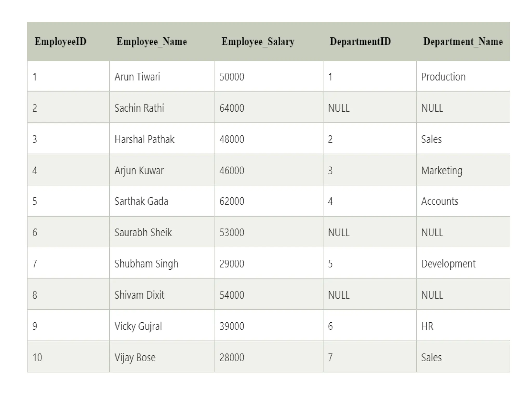Click the Marketing department cell
This screenshot has width=532, height=399.
(x=442, y=171)
